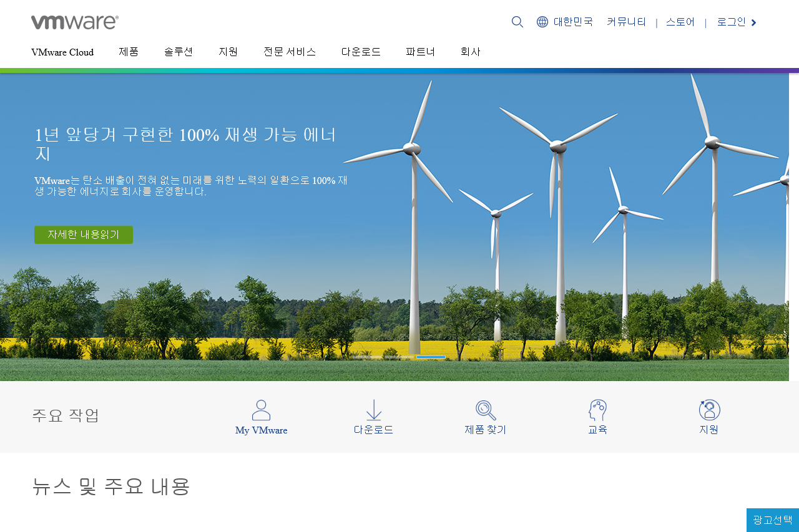This screenshot has width=799, height=532.
Task: Open My VMware person icon
Action: [261, 410]
